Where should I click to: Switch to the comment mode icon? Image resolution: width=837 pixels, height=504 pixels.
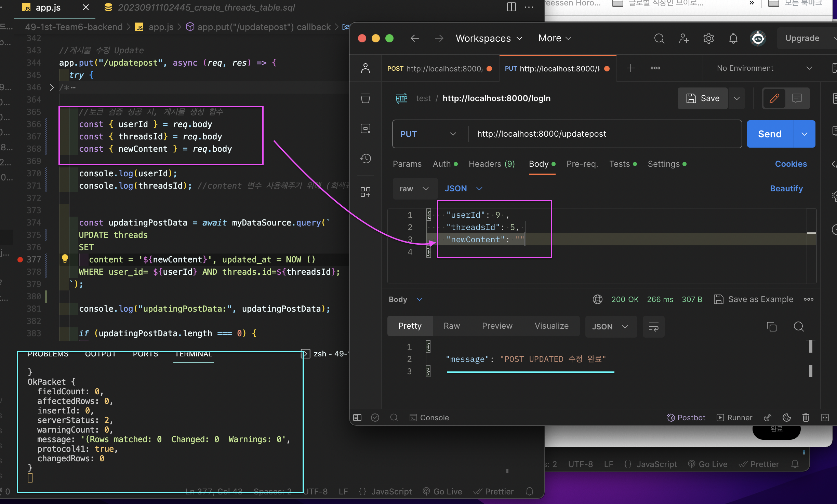point(797,98)
